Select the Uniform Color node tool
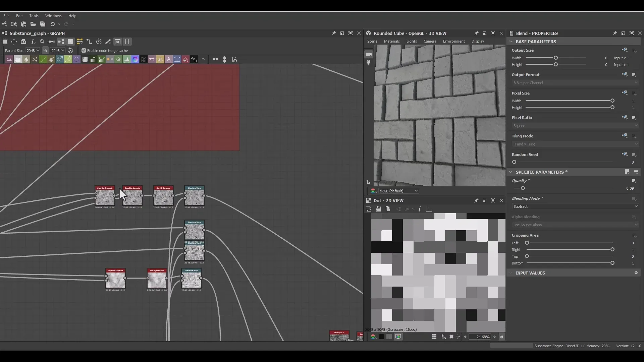The image size is (644, 362). tap(185, 59)
